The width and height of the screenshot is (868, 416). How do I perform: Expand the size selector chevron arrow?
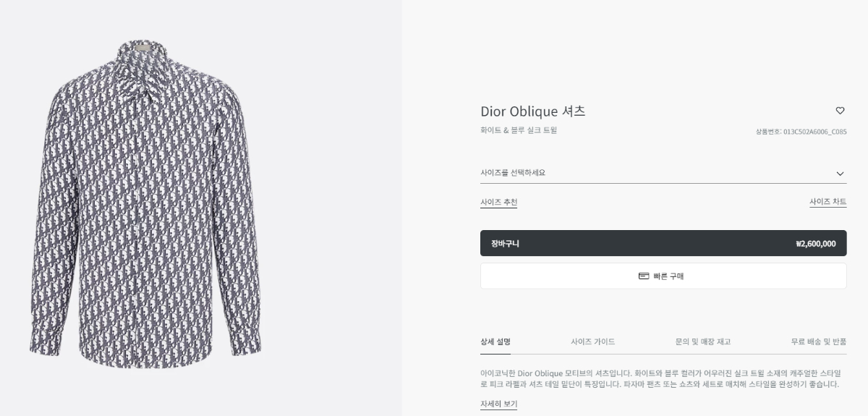pos(840,174)
